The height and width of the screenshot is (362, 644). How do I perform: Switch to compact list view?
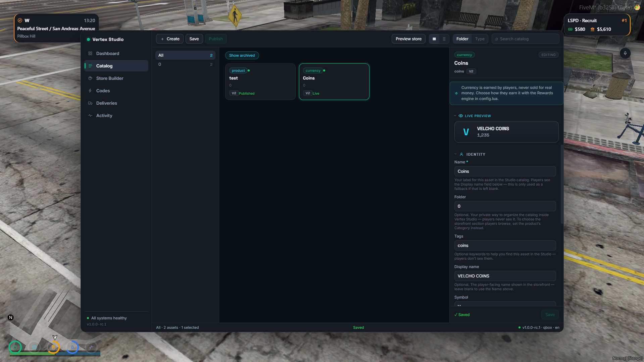pyautogui.click(x=444, y=39)
